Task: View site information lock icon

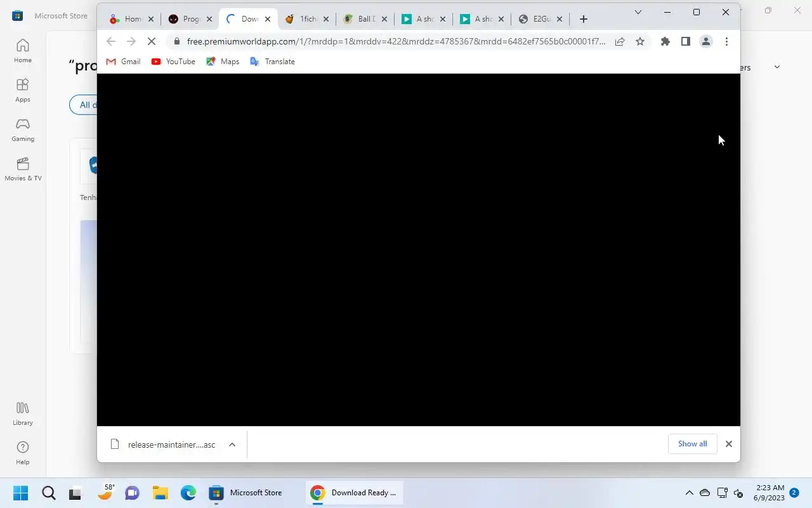Action: 176,41
